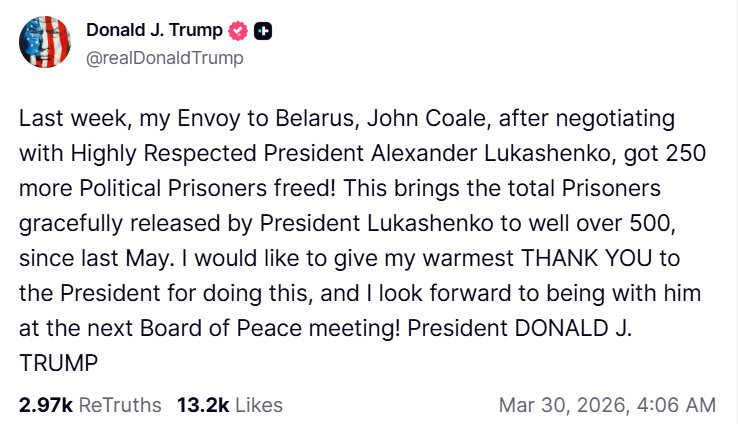Open the @realDonaldTrump handle link
738x424 pixels.
[x=164, y=58]
